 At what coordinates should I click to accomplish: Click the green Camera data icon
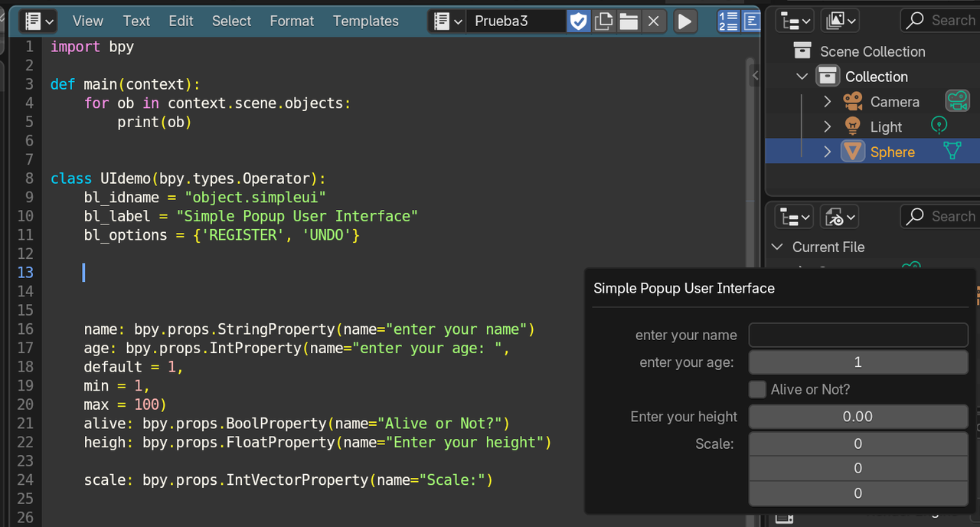tap(957, 101)
